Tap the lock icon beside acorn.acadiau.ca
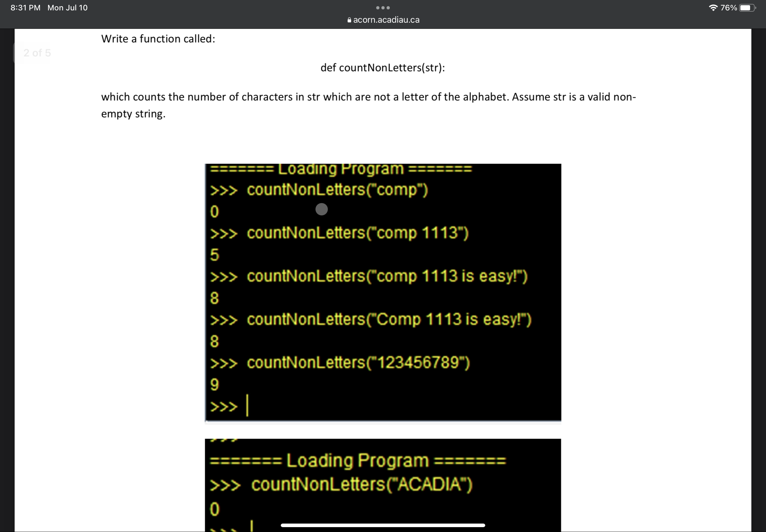Screen dimensions: 766x532 coord(349,20)
